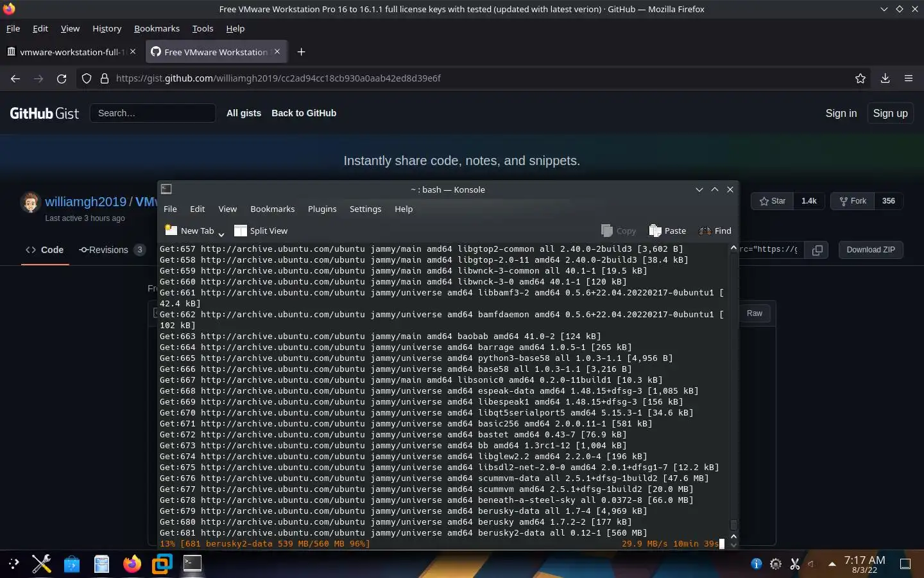This screenshot has width=924, height=578.
Task: Click the GitHub Gist logo
Action: pos(44,114)
